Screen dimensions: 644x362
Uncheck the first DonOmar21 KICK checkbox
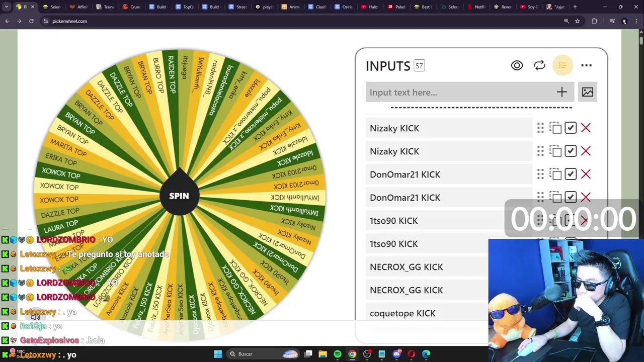pos(570,174)
